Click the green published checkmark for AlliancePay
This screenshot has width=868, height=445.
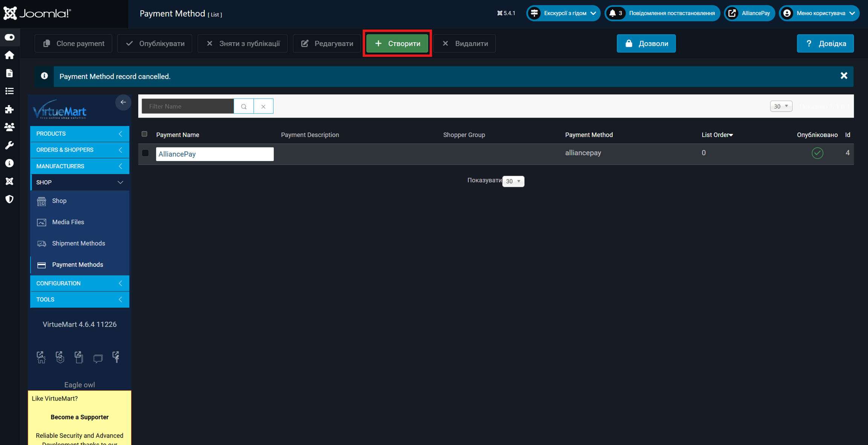point(817,153)
